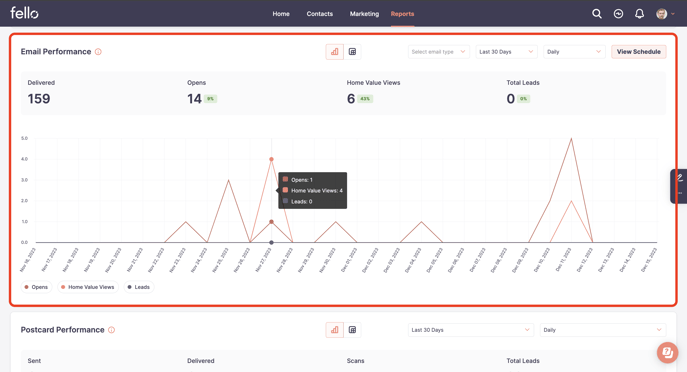Click the Home Value Views count 6
Screen dimensions: 687x372
point(351,99)
